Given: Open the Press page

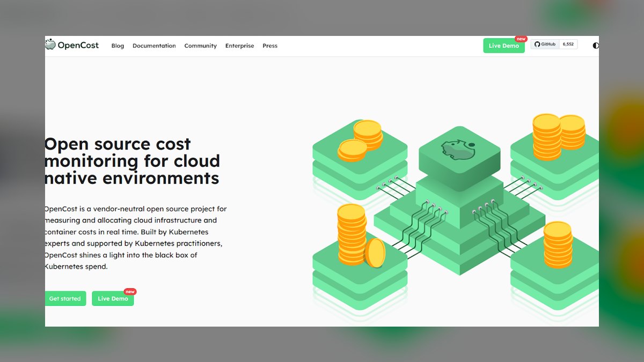Looking at the screenshot, I should (x=270, y=46).
